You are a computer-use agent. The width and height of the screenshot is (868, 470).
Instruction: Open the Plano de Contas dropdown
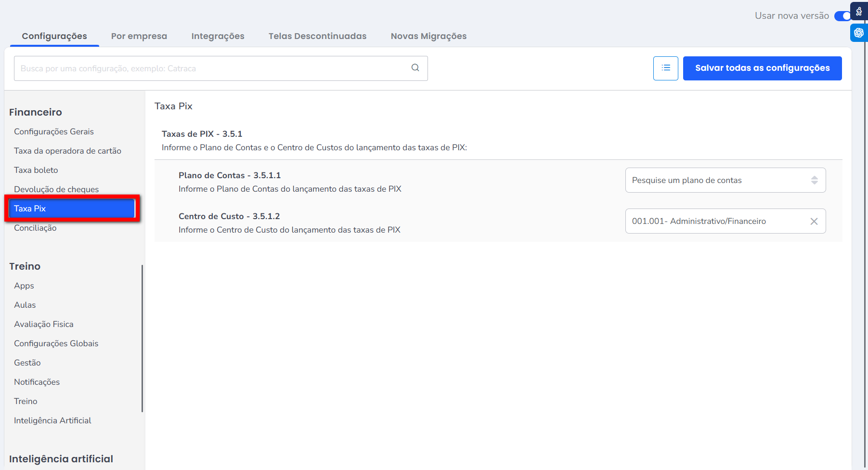(725, 180)
